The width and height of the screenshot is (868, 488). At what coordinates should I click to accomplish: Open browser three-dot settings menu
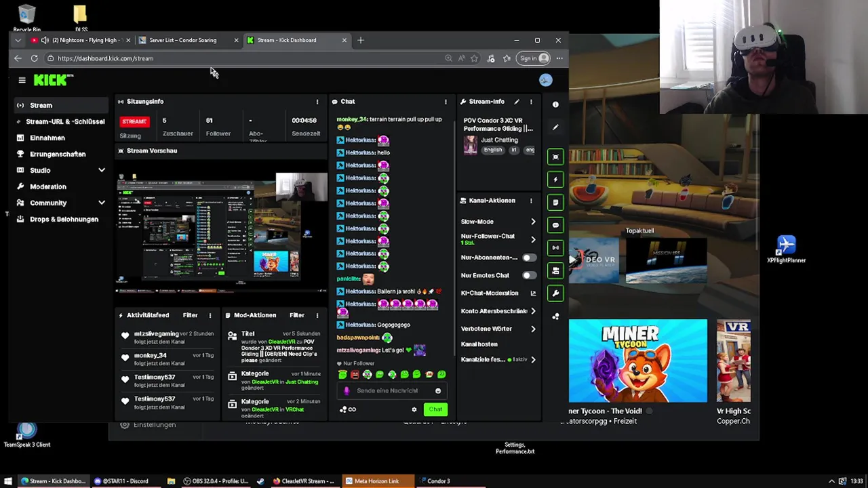pos(559,58)
